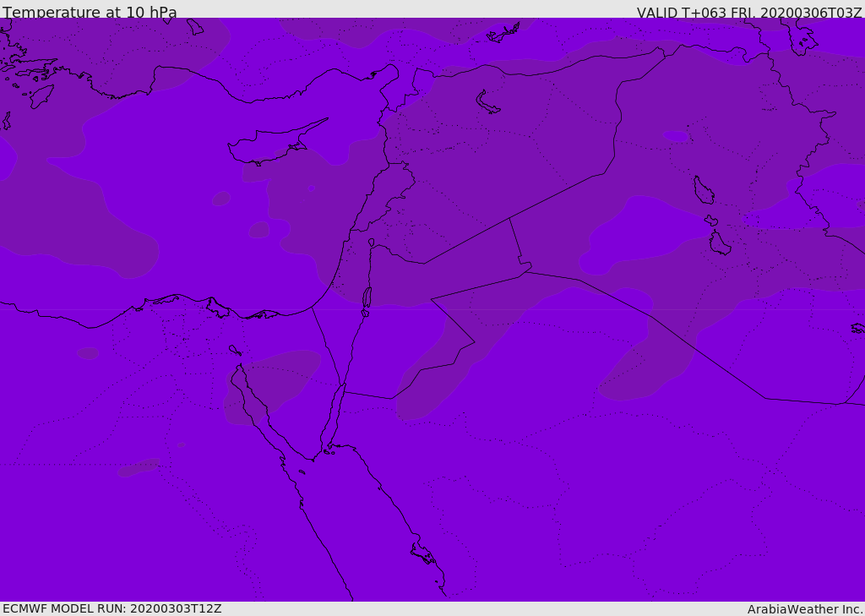865x616 pixels.
Task: Click 'ECMWF MODEL RUN: 20200303T12Z' label
Action: click(x=112, y=608)
